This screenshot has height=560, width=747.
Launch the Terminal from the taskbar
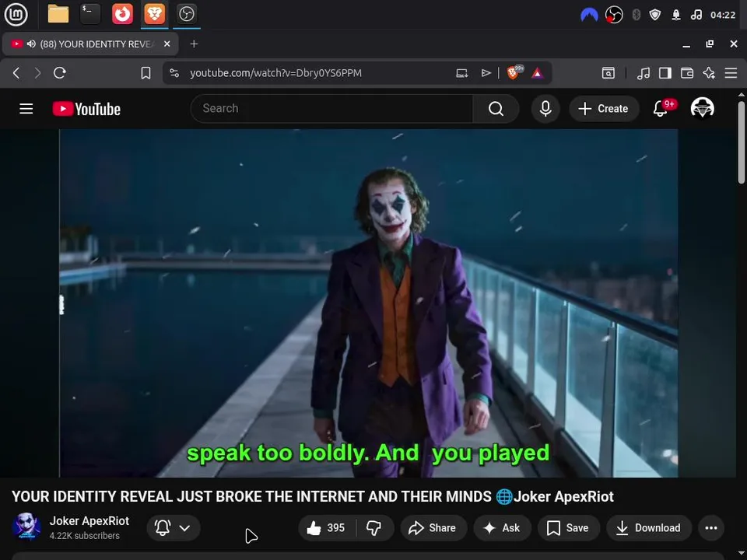pyautogui.click(x=90, y=14)
